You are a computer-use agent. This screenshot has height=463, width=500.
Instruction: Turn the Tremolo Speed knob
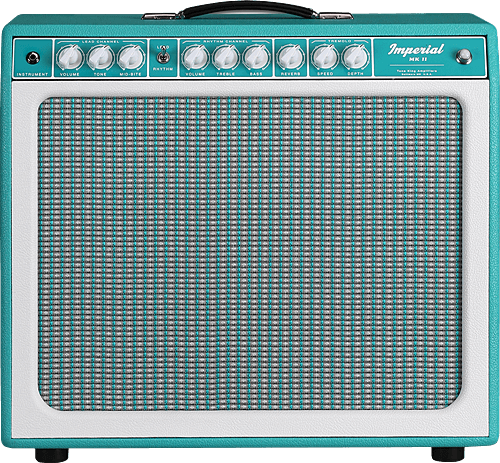coord(325,57)
